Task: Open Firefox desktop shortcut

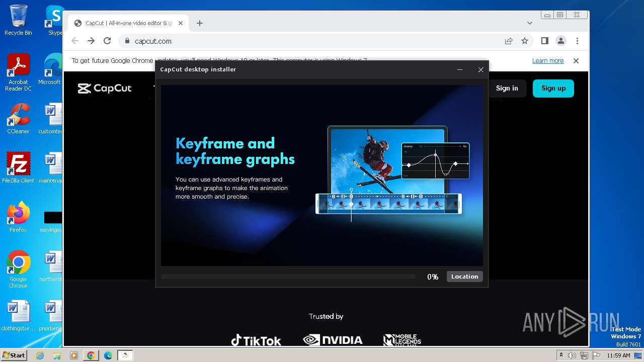Action: 18,217
